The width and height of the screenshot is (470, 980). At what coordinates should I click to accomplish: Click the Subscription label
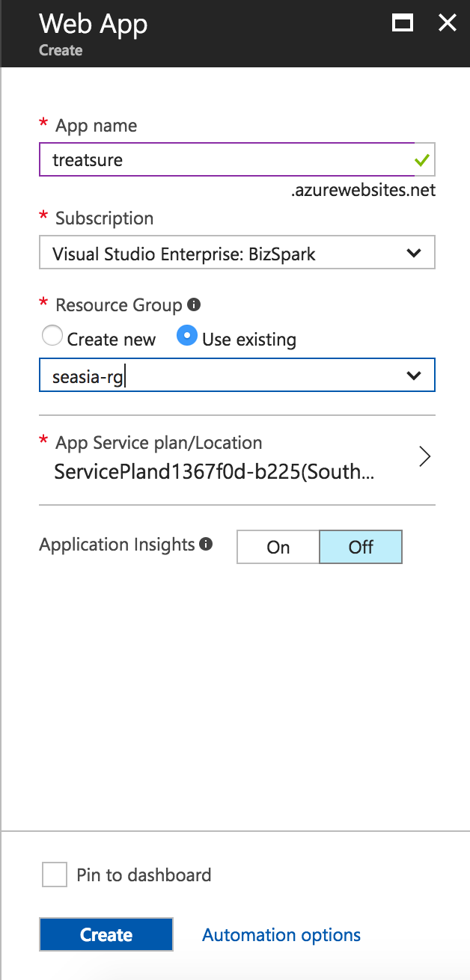104,218
